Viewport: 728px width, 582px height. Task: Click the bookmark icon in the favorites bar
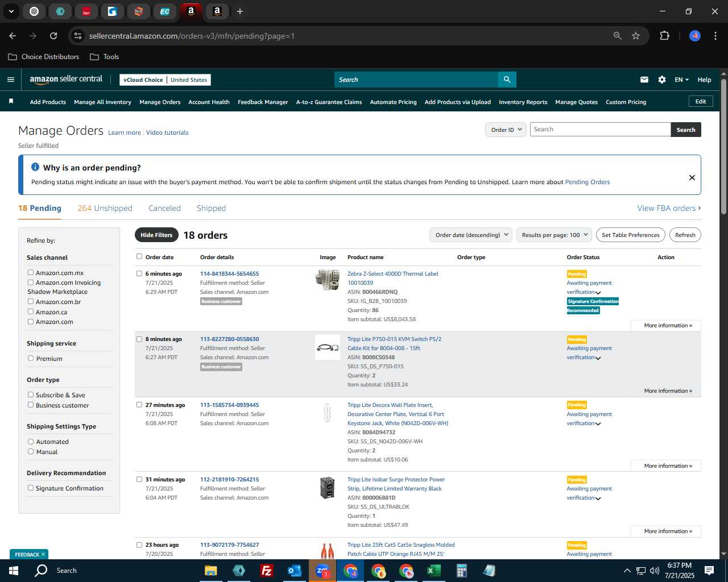click(11, 101)
